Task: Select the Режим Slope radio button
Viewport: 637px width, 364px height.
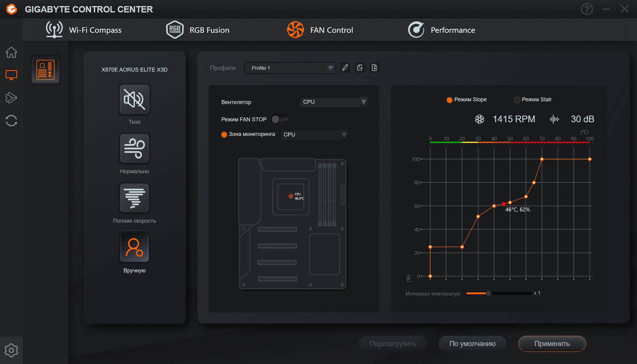Action: [449, 100]
